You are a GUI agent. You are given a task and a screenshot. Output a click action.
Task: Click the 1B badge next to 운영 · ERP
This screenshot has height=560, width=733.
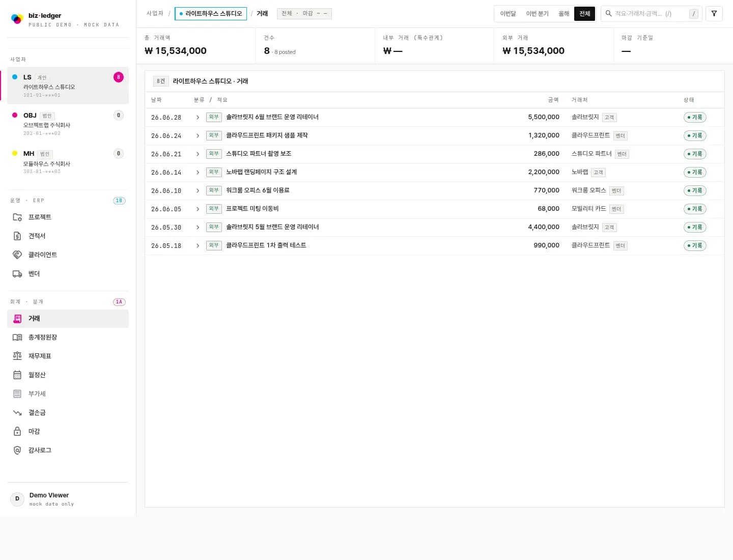pyautogui.click(x=119, y=201)
